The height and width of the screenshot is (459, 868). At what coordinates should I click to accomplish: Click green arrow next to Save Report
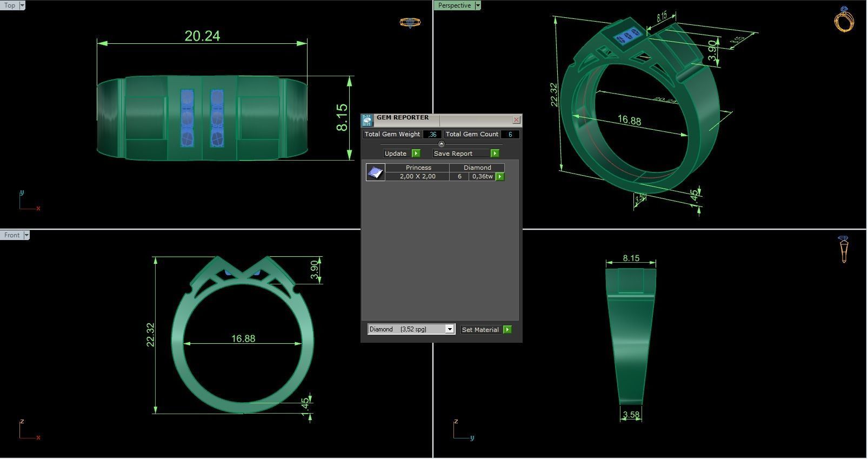coord(495,154)
